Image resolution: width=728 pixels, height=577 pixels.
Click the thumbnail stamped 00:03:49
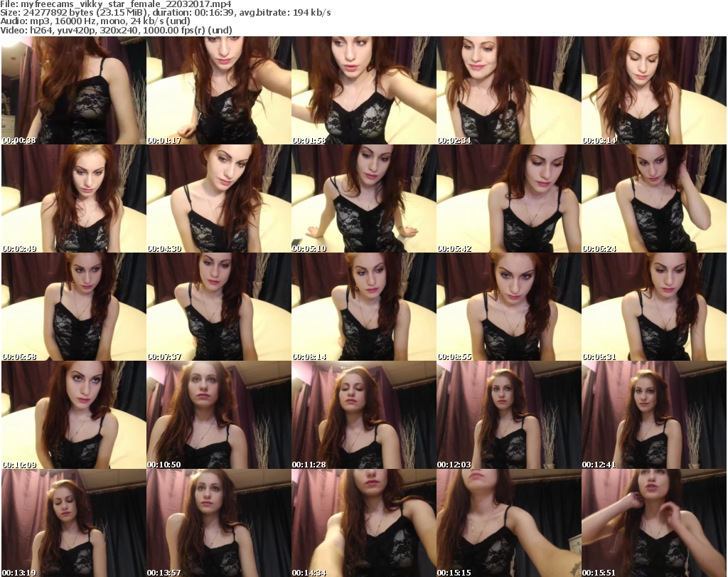click(74, 198)
